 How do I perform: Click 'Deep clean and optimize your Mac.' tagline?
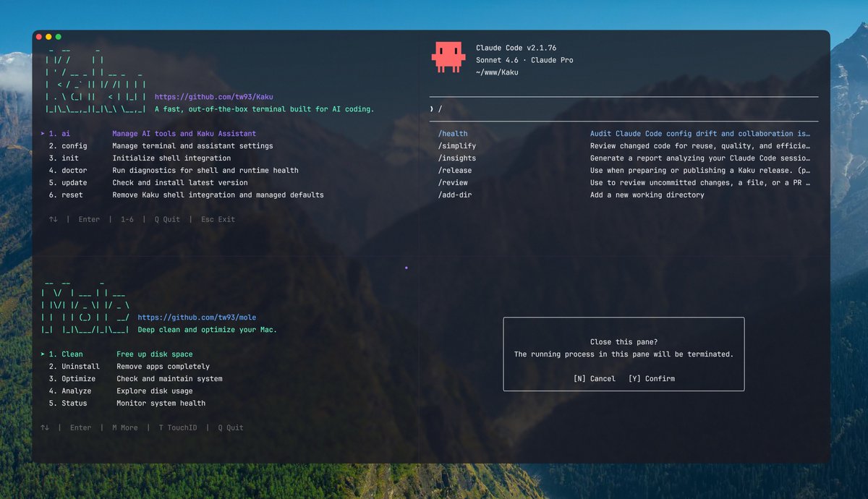(x=207, y=330)
